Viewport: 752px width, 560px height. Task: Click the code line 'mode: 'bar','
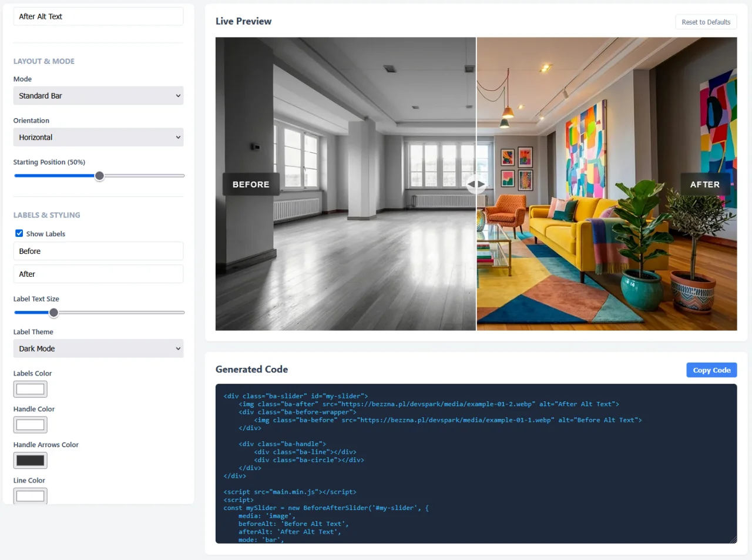point(261,539)
